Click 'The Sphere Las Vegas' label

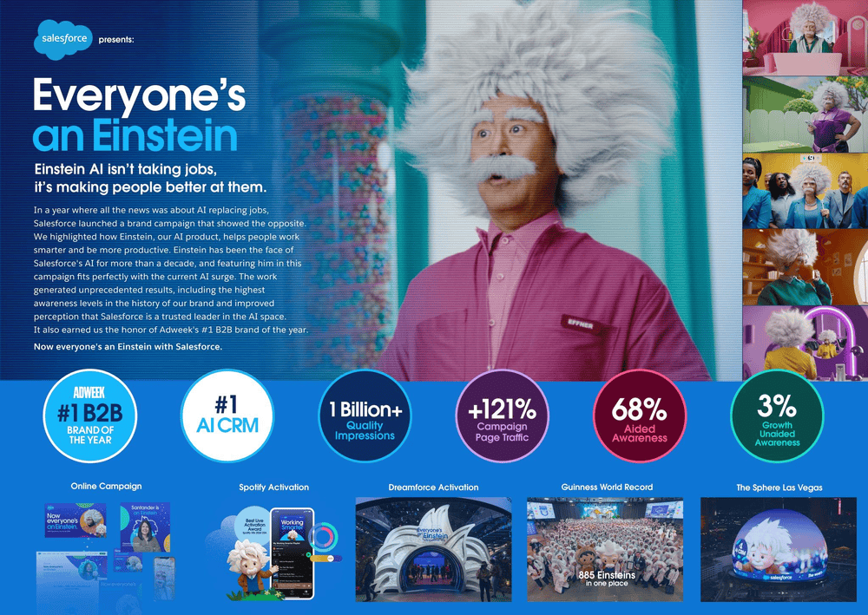779,487
